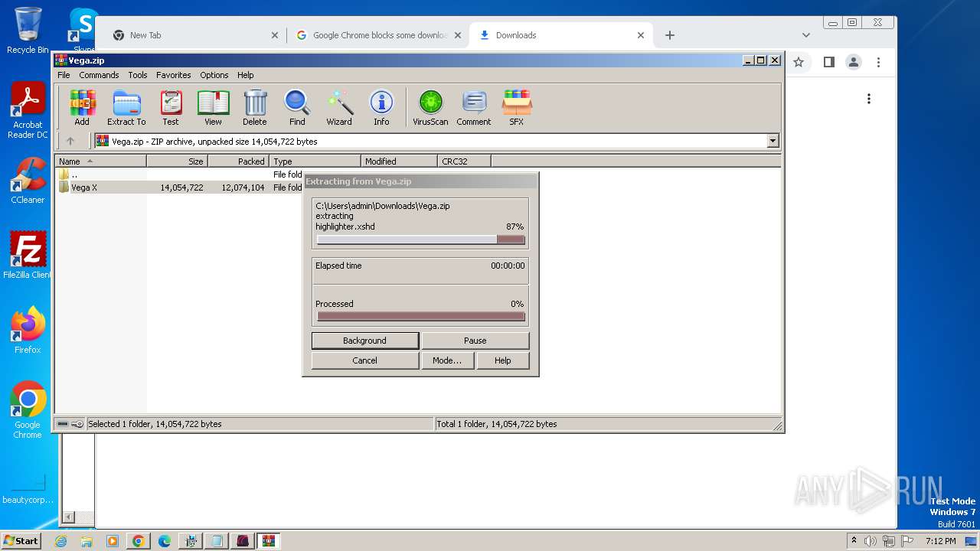The width and height of the screenshot is (980, 551).
Task: Open the Comment tool
Action: point(474,107)
